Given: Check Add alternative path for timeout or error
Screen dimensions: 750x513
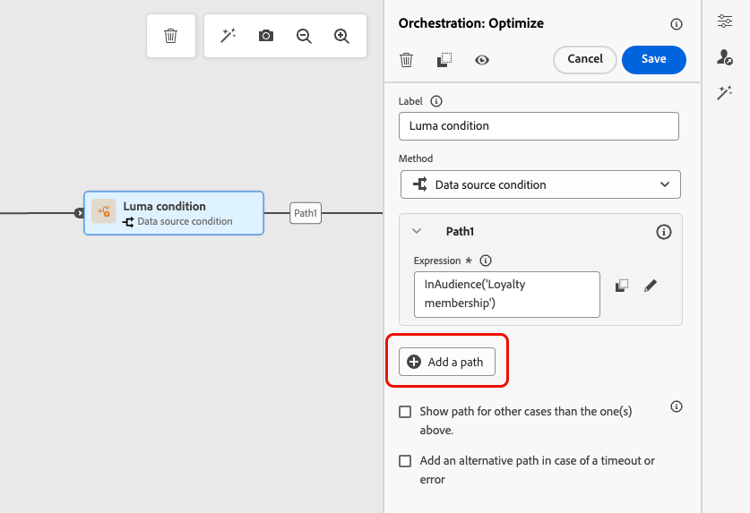Looking at the screenshot, I should click(405, 462).
